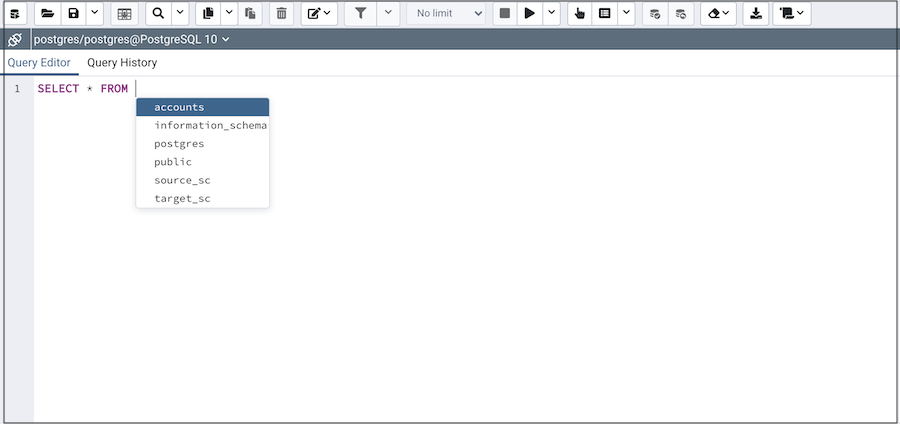
Task: Click the Find magnifying glass icon
Action: 158,14
